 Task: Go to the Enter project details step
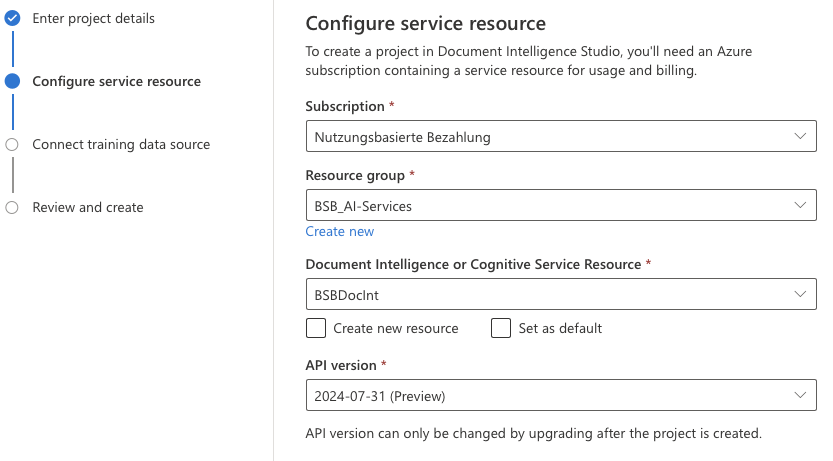point(93,18)
